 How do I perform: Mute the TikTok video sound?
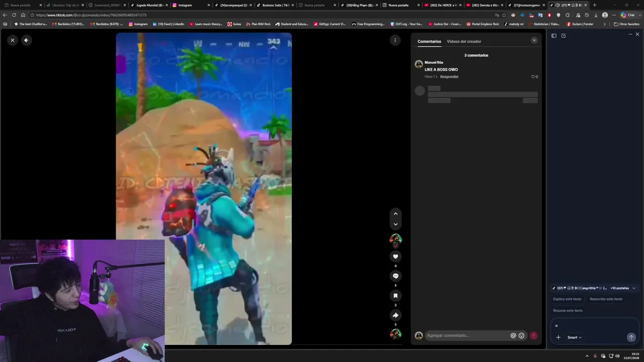pyautogui.click(x=27, y=40)
